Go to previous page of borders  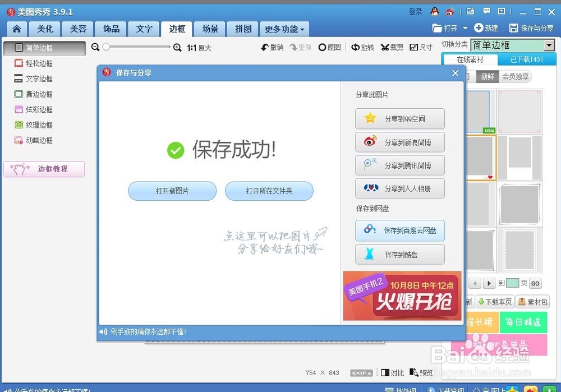[x=475, y=283]
